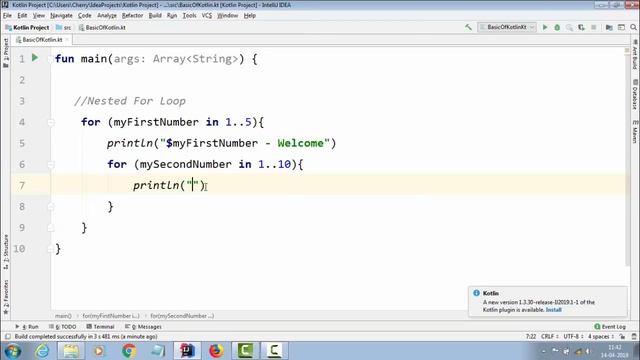Click the for(mySecondNumber ...) breadcrumb
640x360 pixels.
[x=182, y=316]
